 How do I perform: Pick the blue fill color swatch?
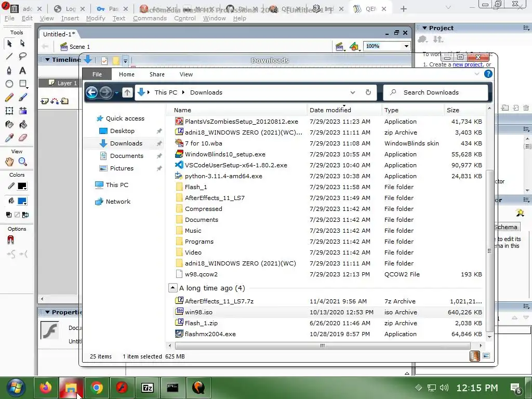tap(22, 201)
